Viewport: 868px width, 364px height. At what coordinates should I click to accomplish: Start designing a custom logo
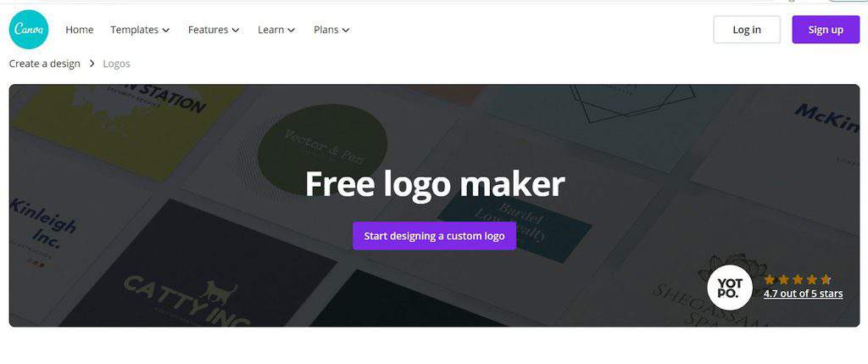point(434,236)
